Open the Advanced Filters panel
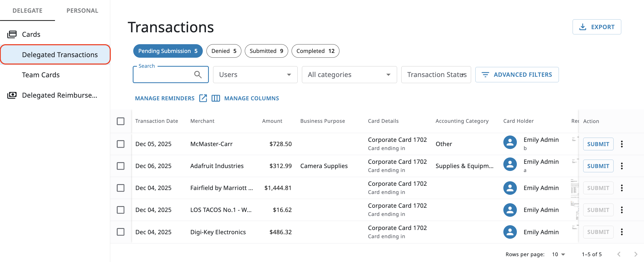Image resolution: width=644 pixels, height=262 pixels. click(x=517, y=75)
